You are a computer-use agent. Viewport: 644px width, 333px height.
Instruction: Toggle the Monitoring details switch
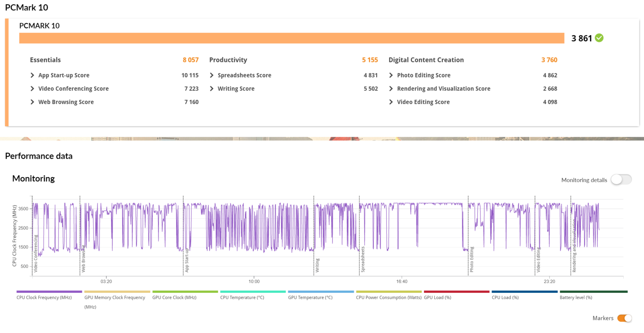click(x=621, y=179)
